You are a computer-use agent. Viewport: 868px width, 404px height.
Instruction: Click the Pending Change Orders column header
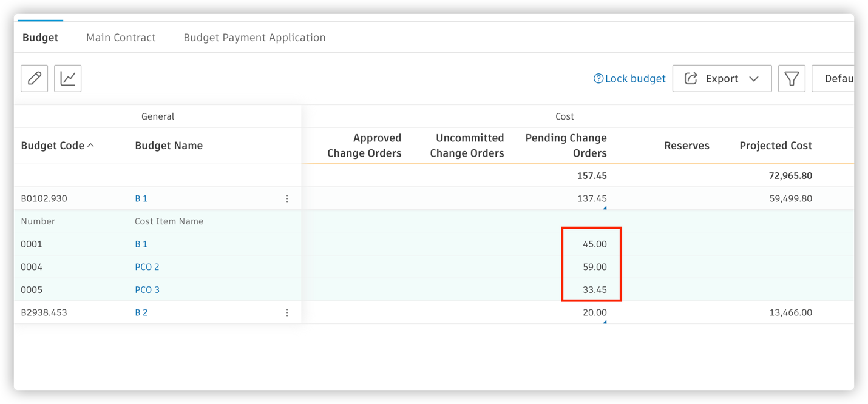point(566,146)
